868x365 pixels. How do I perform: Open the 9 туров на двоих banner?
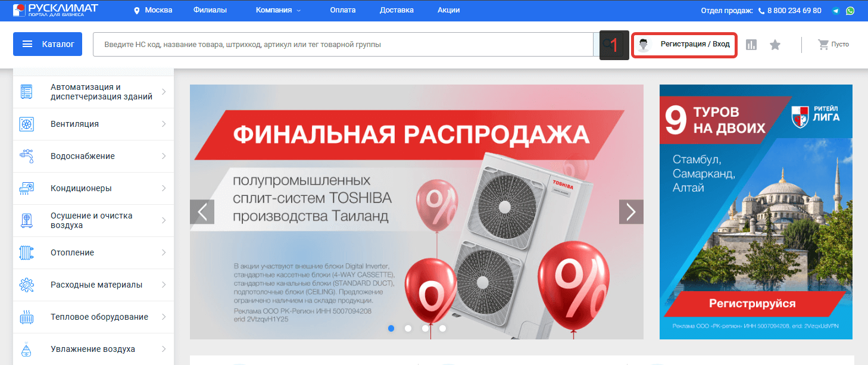[756, 211]
